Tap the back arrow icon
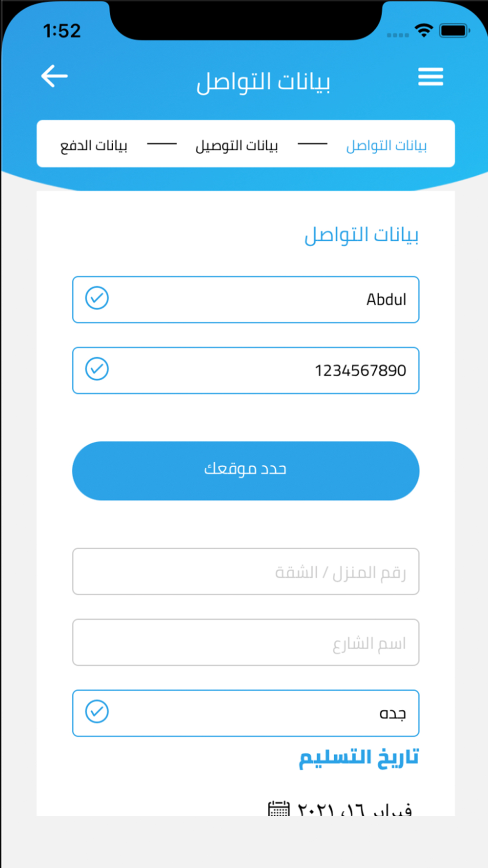Screen dimensions: 488x868 54,76
